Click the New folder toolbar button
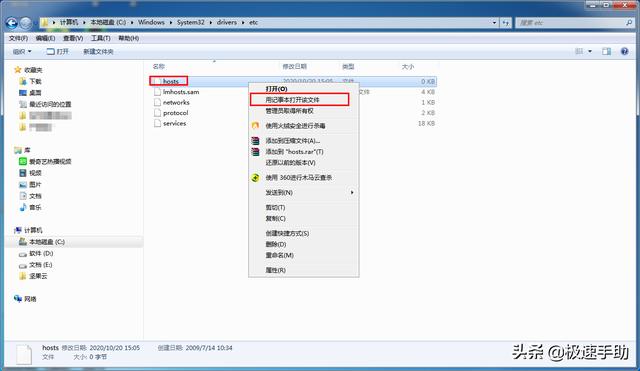This screenshot has width=640, height=371. 98,51
